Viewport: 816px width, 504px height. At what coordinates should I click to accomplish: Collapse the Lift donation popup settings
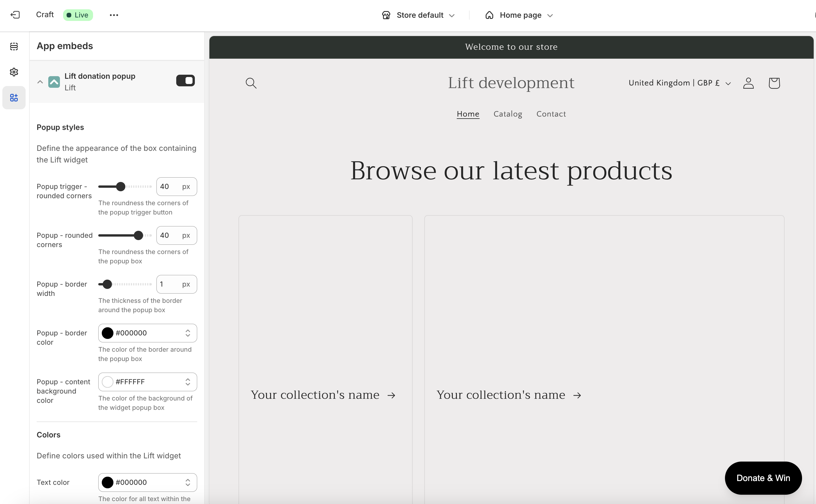40,82
